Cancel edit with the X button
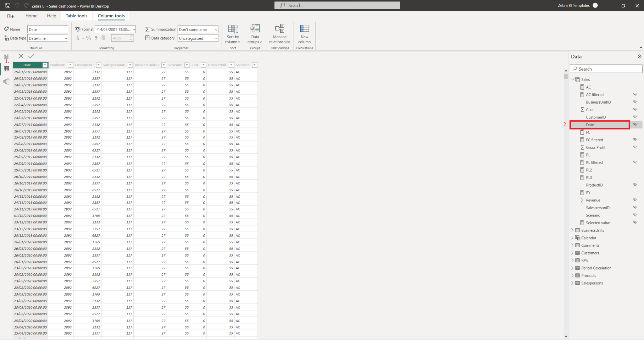The height and width of the screenshot is (340, 644). point(20,56)
